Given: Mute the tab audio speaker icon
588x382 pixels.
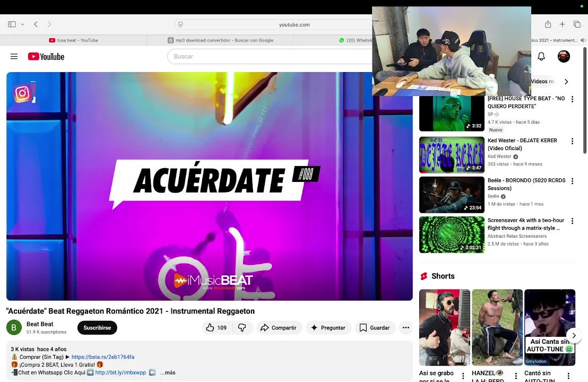Looking at the screenshot, I should click(583, 40).
